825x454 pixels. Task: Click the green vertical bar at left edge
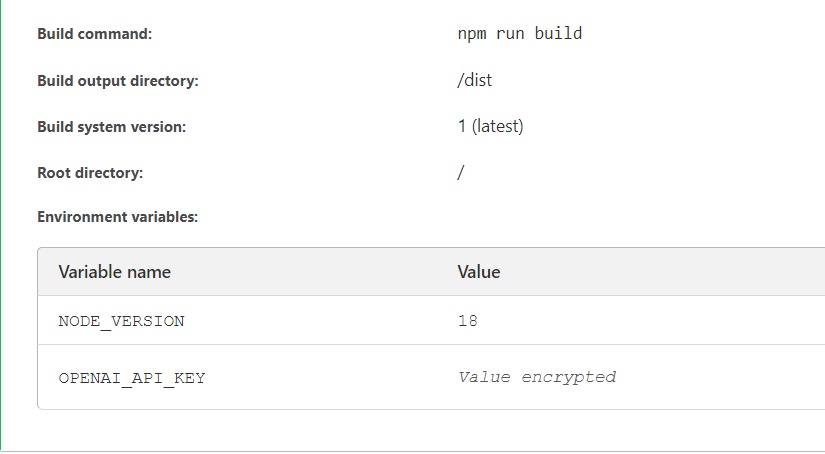(x=1, y=225)
